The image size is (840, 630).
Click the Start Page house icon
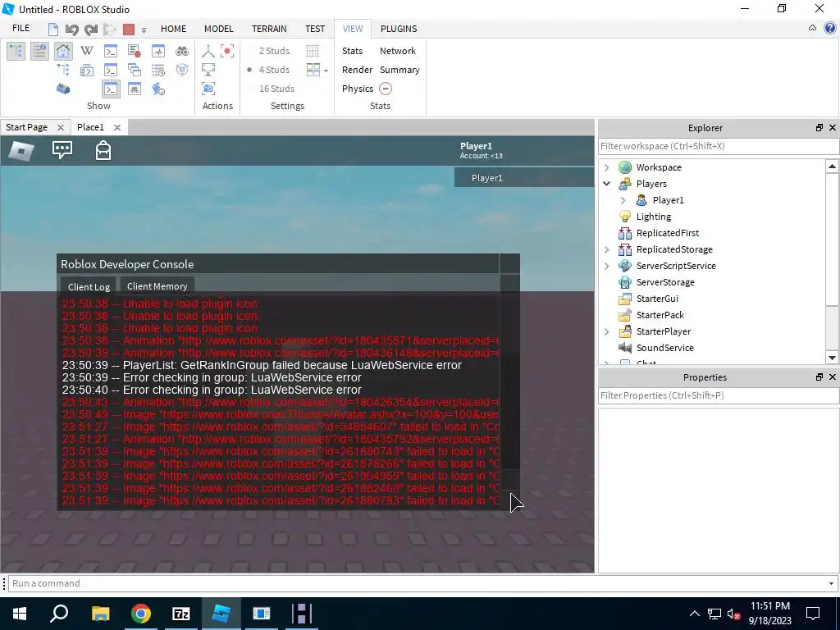coord(63,52)
